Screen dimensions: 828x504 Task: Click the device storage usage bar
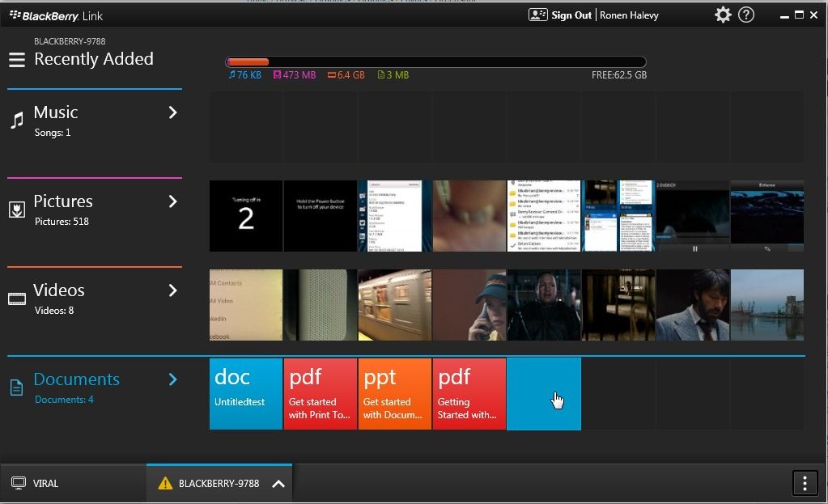pyautogui.click(x=435, y=62)
